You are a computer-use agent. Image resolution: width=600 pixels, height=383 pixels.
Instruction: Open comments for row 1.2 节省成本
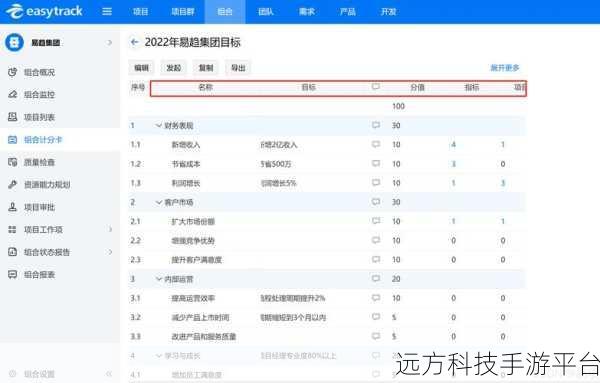point(376,163)
